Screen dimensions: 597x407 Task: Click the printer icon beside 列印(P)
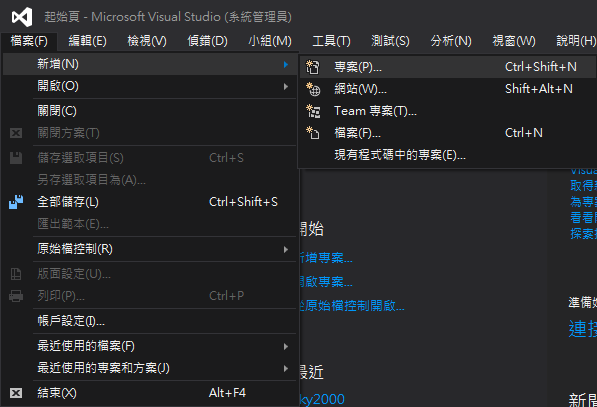pyautogui.click(x=16, y=296)
